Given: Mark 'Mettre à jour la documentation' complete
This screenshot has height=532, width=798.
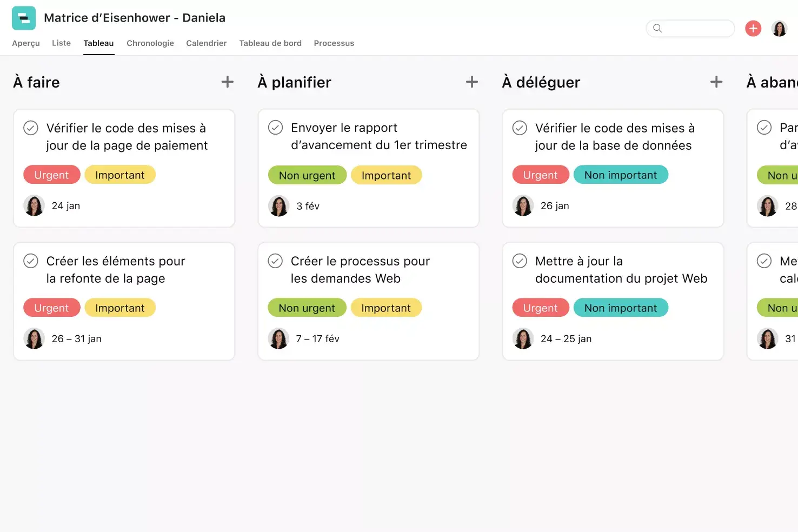Looking at the screenshot, I should (x=520, y=261).
